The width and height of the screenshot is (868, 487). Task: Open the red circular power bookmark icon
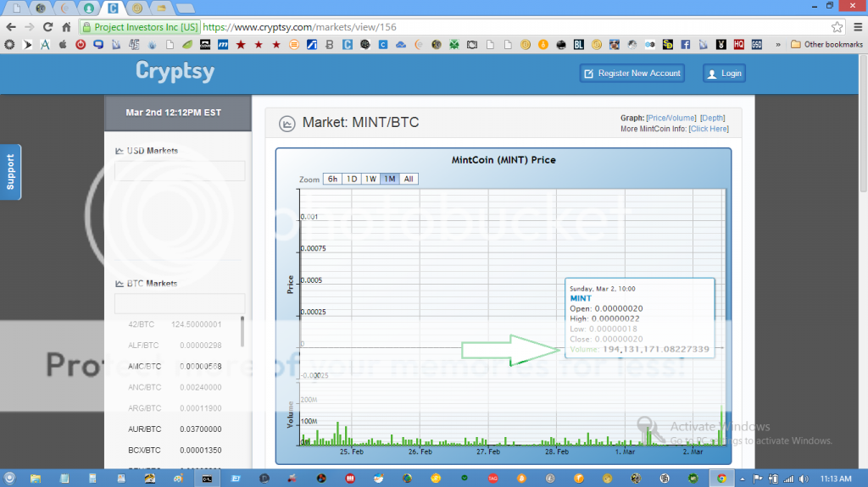[x=81, y=44]
